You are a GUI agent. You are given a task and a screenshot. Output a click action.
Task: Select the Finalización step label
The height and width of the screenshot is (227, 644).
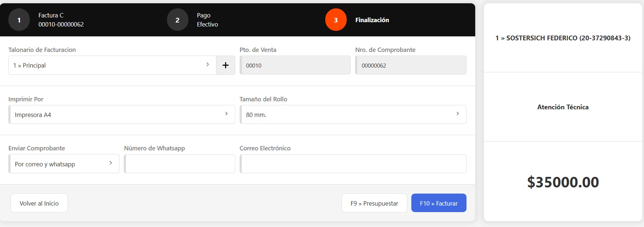coord(372,20)
